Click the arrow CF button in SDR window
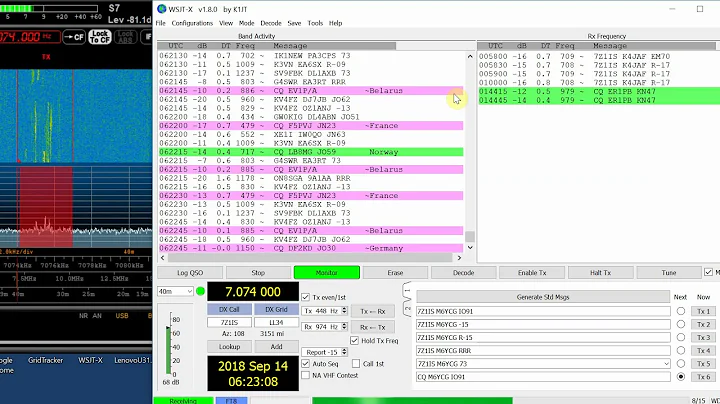 click(74, 37)
